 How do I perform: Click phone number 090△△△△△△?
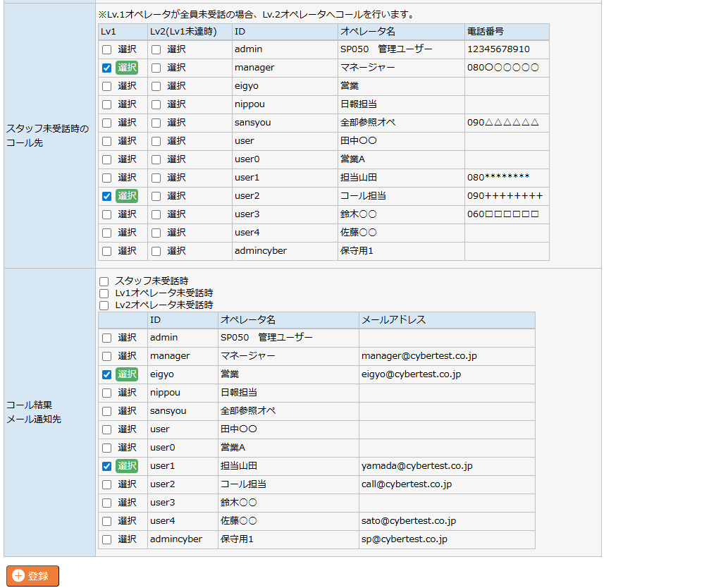(502, 123)
